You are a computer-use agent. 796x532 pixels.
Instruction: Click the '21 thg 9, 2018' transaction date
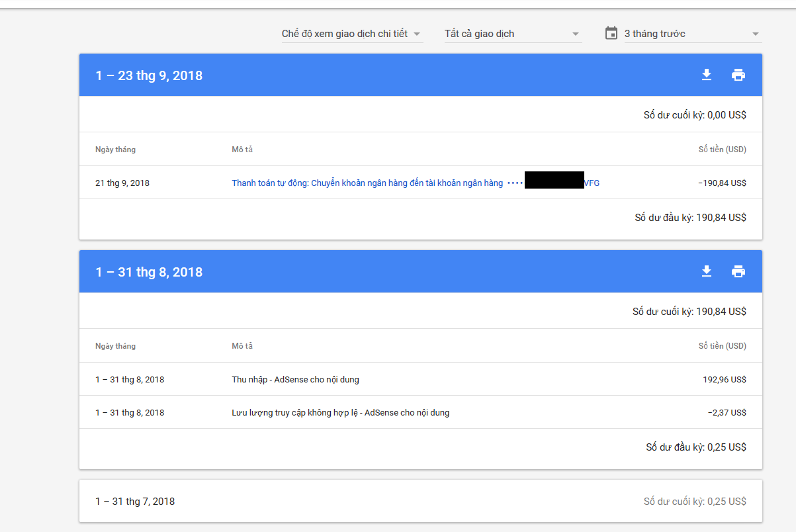[122, 183]
